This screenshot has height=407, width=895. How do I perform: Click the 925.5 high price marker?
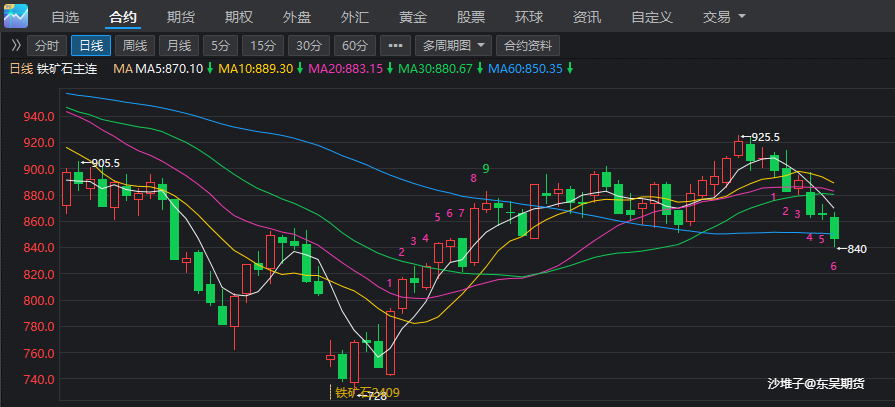(765, 137)
